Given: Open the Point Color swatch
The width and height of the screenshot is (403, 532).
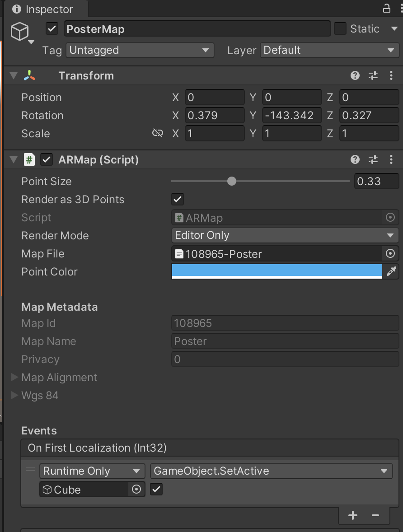Looking at the screenshot, I should point(276,271).
